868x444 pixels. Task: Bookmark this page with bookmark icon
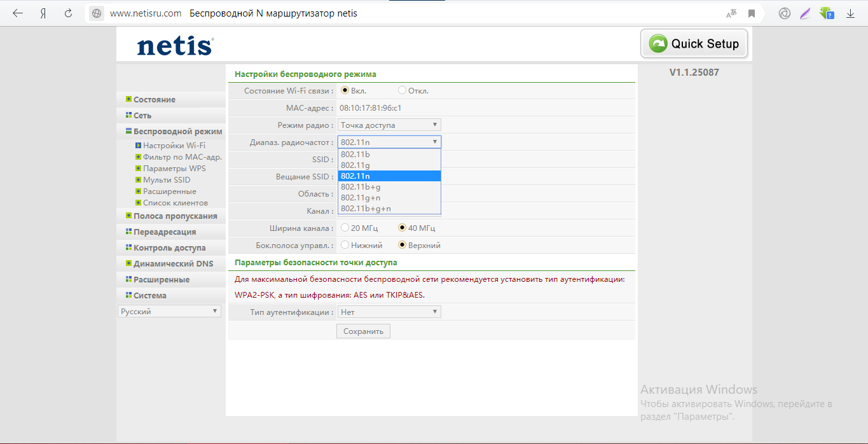752,13
